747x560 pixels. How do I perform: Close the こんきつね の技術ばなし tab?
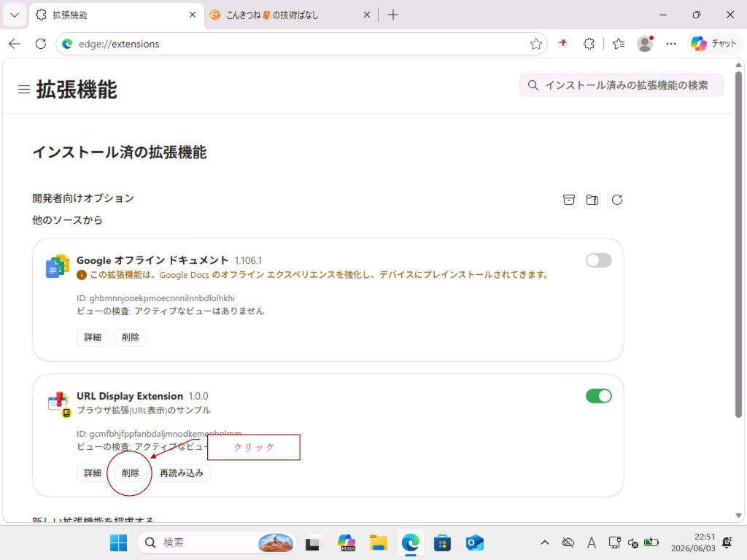click(x=367, y=15)
